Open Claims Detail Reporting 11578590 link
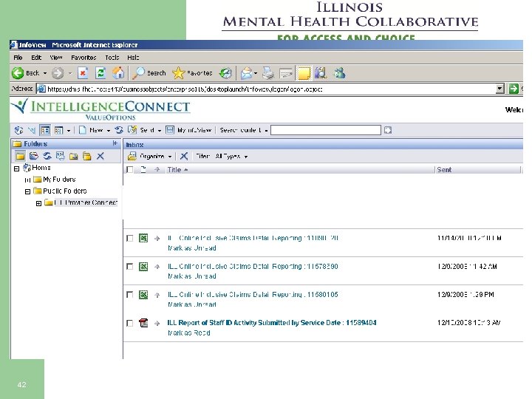The height and width of the screenshot is (399, 532). (x=253, y=266)
